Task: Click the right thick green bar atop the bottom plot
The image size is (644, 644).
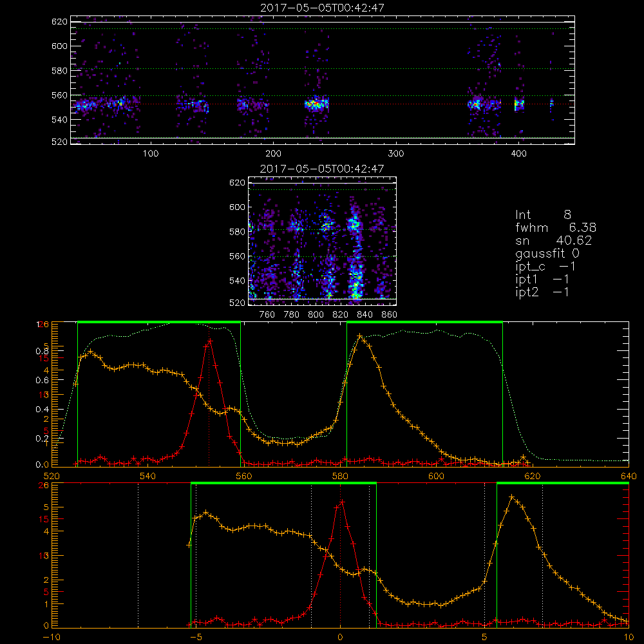Action: click(x=563, y=483)
